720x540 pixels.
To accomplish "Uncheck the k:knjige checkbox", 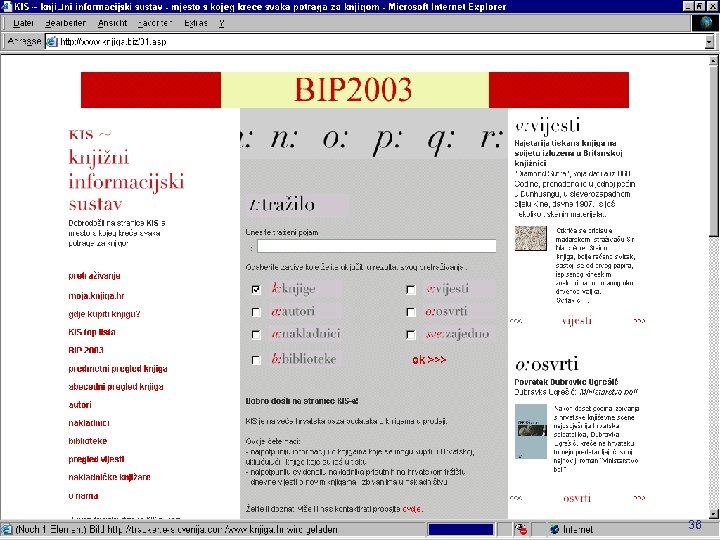I will 256,289.
